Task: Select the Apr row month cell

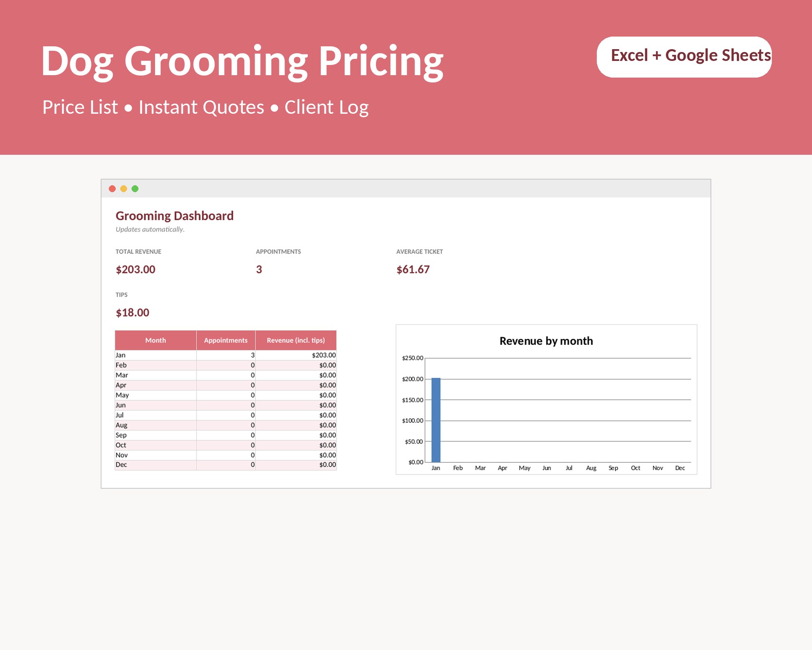Action: click(156, 385)
